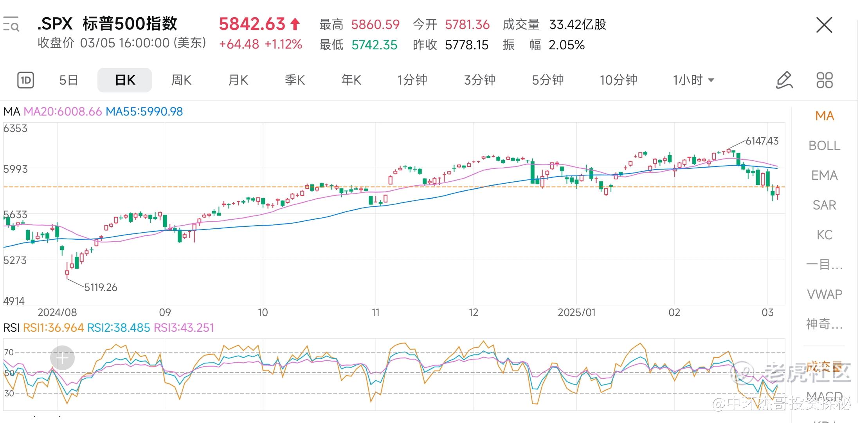Switch to the 5日 tab
868x423 pixels.
(x=68, y=80)
